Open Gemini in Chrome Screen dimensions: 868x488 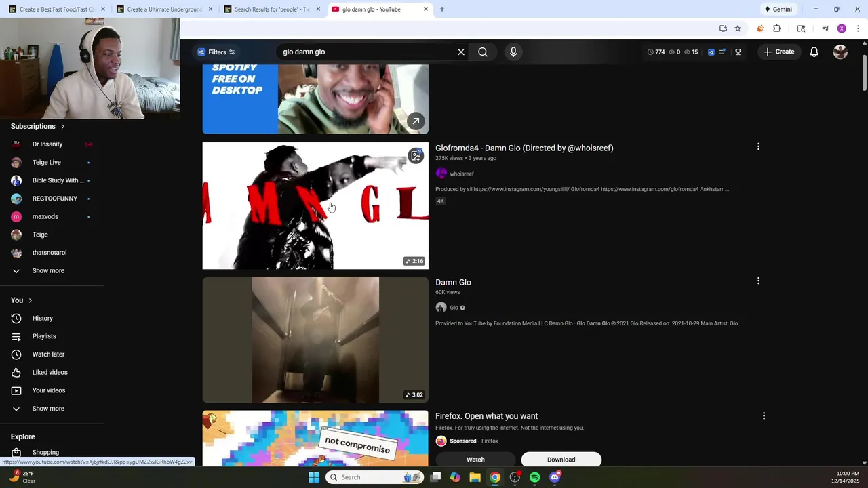[778, 9]
